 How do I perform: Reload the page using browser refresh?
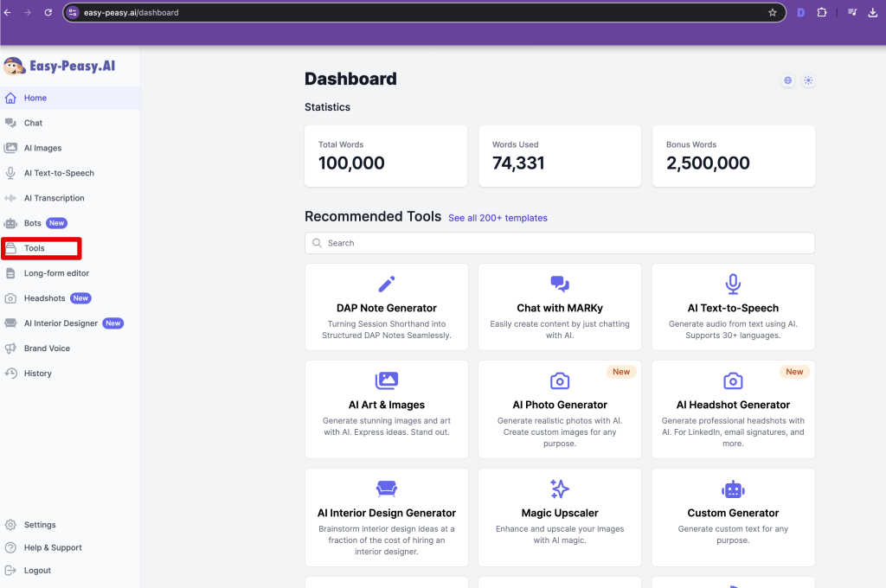(48, 13)
